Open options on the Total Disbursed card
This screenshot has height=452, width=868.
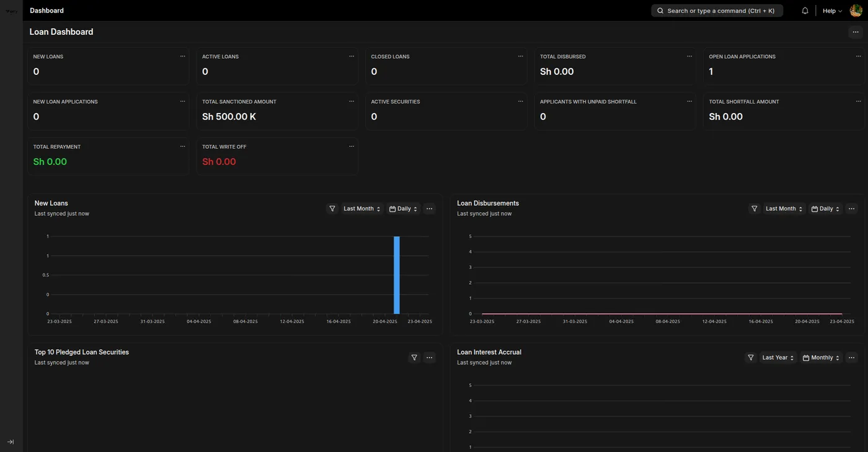pos(689,56)
